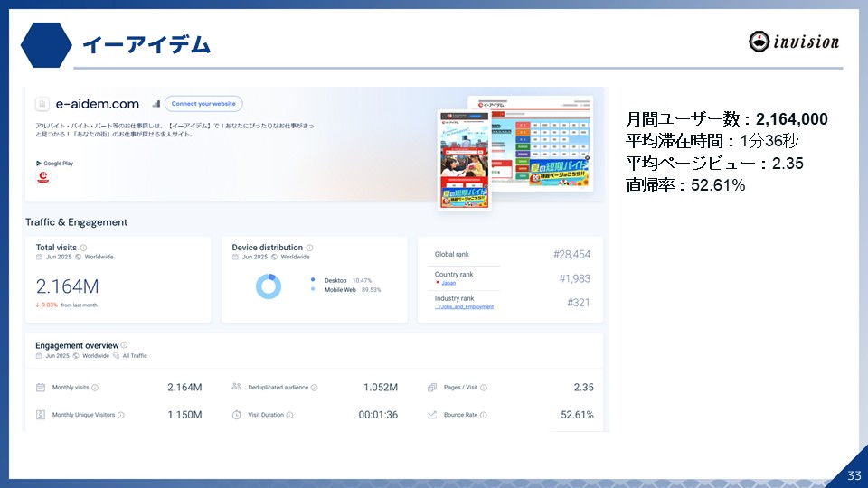Click the slide number 33
Image resolution: width=868 pixels, height=488 pixels.
pyautogui.click(x=854, y=475)
